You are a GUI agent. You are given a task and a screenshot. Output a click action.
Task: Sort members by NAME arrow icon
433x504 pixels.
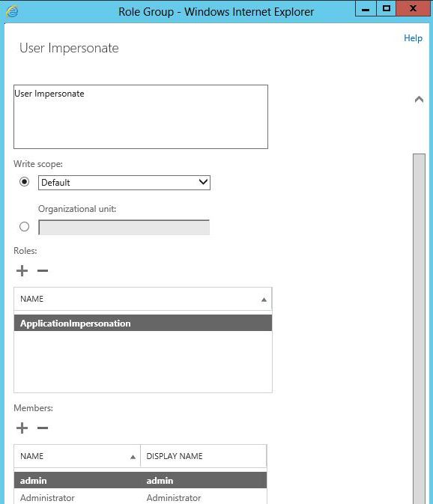[x=133, y=457]
